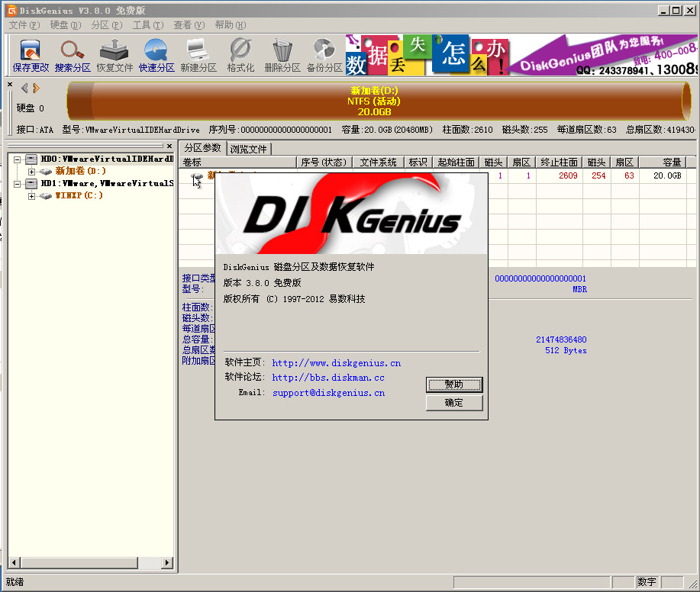Click the tree panel right scroll arrow
The width and height of the screenshot is (700, 592).
click(167, 562)
